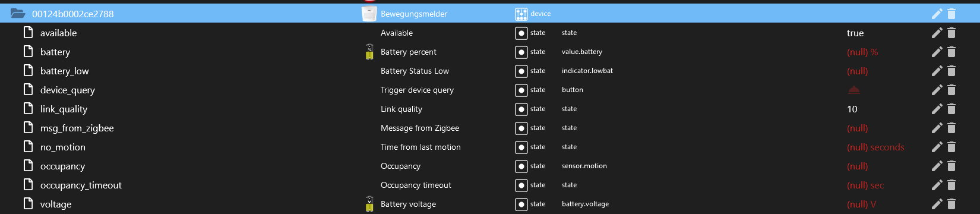Delete the occupancy state
Screen dimensions: 980x214
(x=951, y=166)
